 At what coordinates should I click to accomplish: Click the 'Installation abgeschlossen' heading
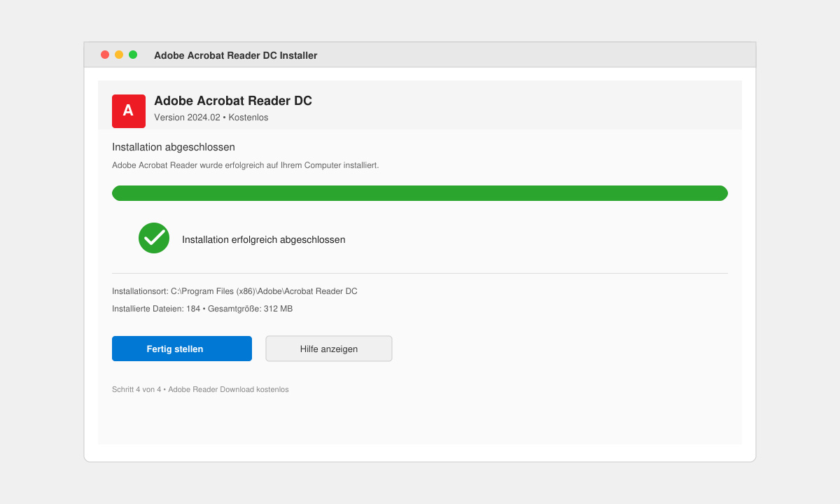click(174, 147)
